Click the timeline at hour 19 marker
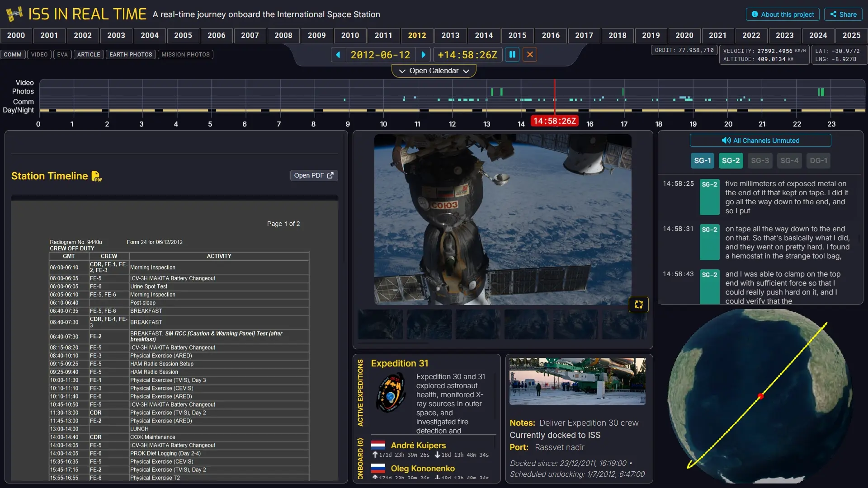This screenshot has height=488, width=868. tap(693, 124)
